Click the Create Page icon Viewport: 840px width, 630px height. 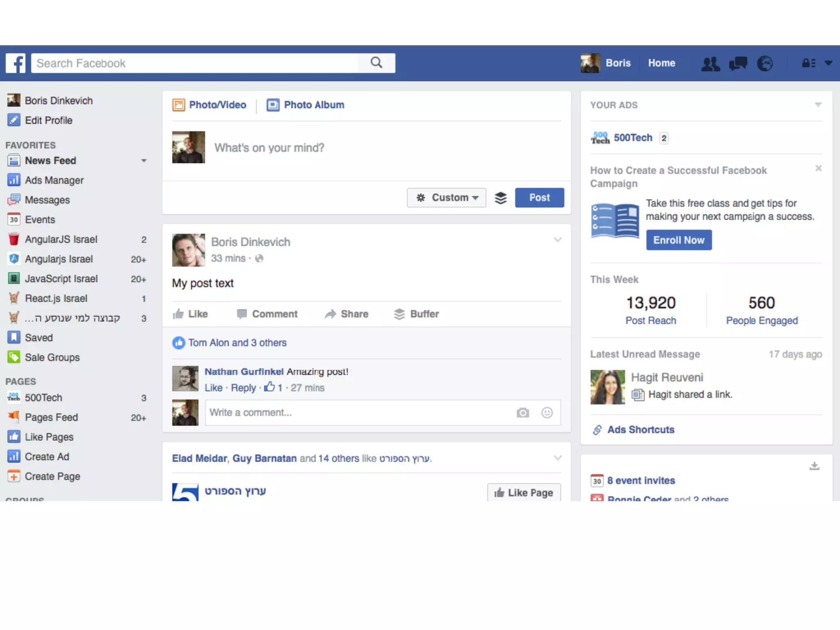[x=14, y=476]
